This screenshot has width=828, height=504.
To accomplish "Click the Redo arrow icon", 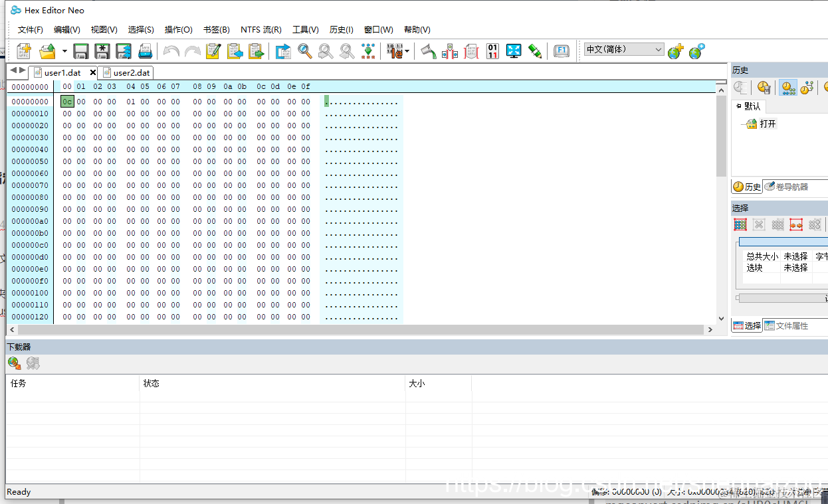I will pos(193,51).
